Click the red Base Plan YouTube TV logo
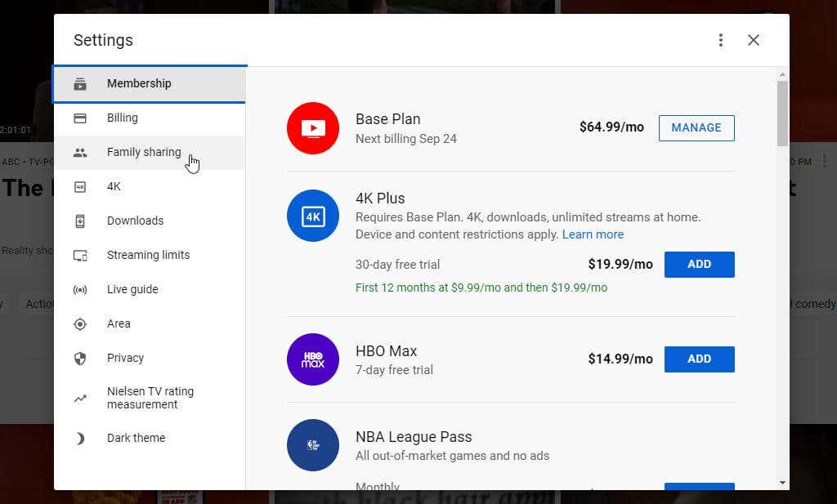The image size is (837, 504). [x=313, y=128]
